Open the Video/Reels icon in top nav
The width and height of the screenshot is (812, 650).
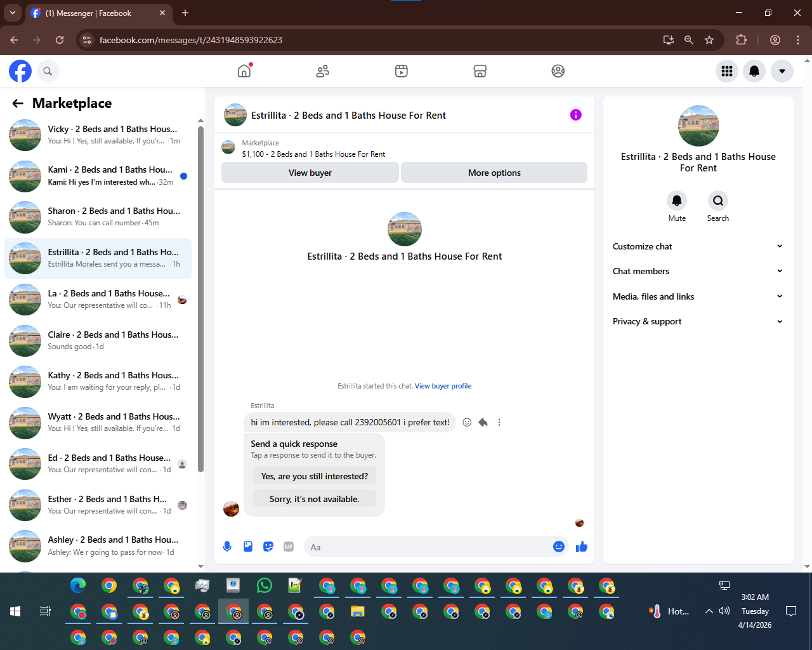(402, 71)
